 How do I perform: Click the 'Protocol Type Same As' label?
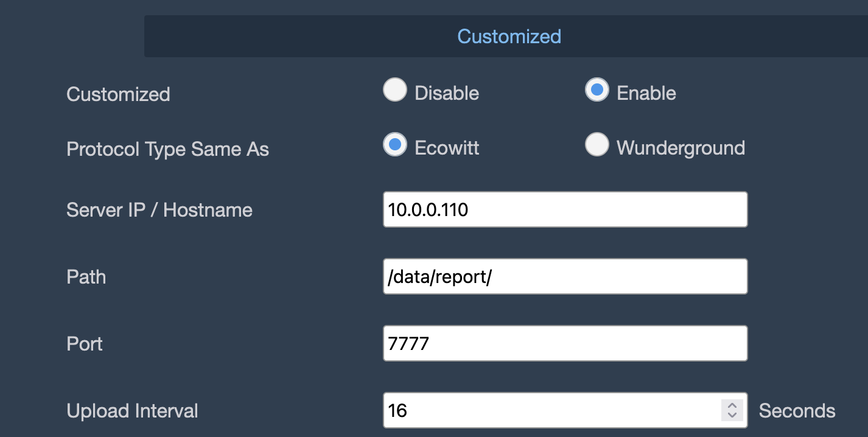click(168, 150)
